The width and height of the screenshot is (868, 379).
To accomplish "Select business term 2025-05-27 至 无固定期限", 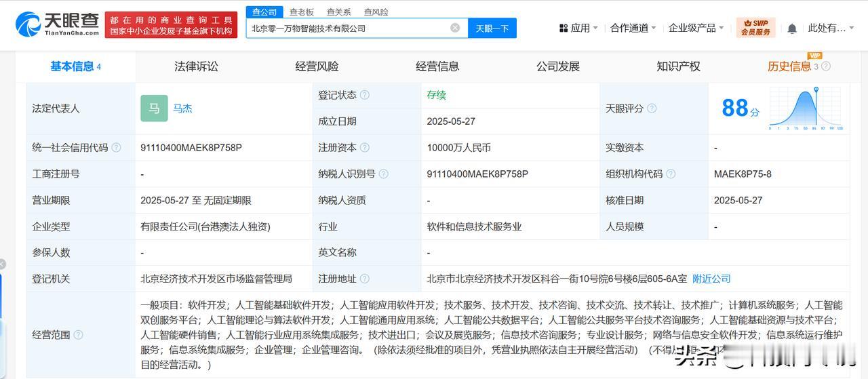I will (x=196, y=200).
